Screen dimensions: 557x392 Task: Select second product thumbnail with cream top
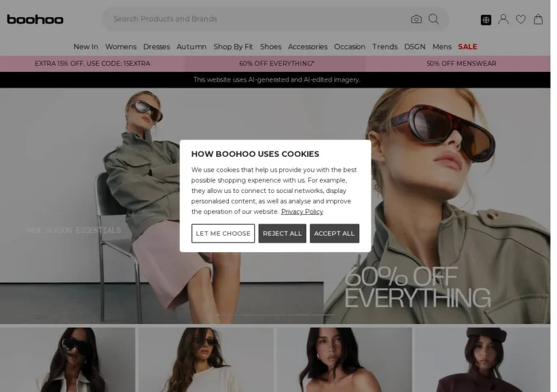206,359
